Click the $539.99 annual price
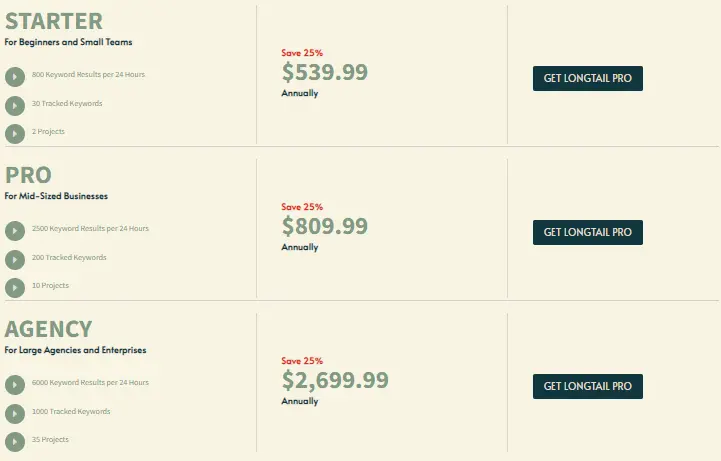 [325, 72]
